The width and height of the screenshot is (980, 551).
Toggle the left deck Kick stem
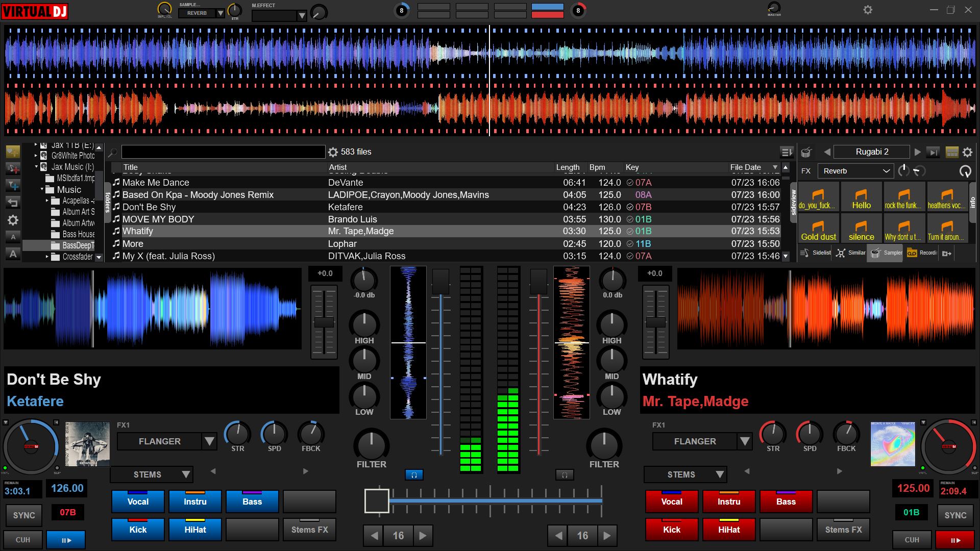click(x=138, y=530)
